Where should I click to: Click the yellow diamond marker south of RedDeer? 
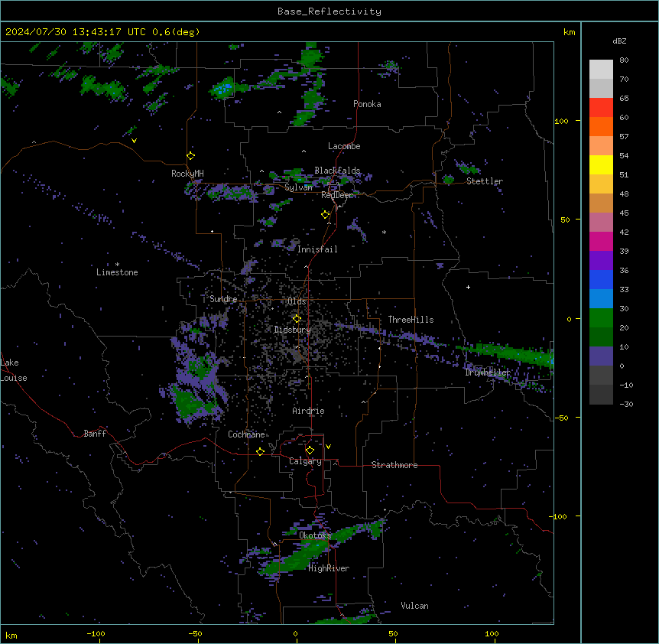(326, 215)
